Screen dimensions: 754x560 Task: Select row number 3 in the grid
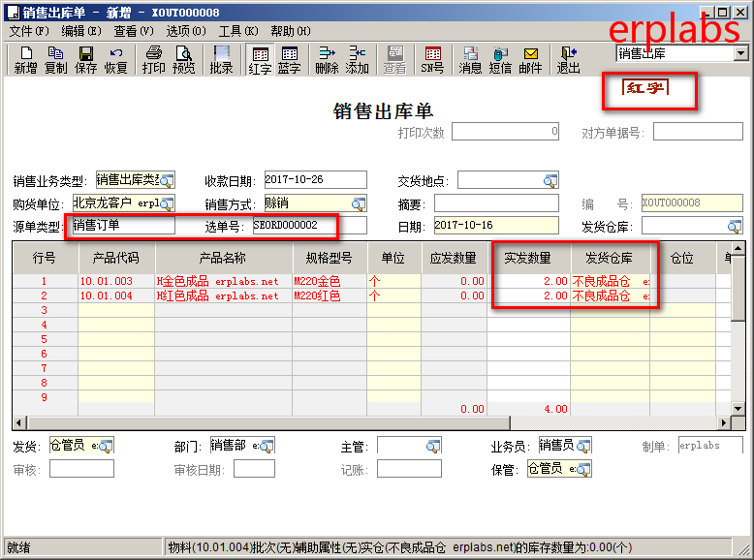[x=45, y=311]
